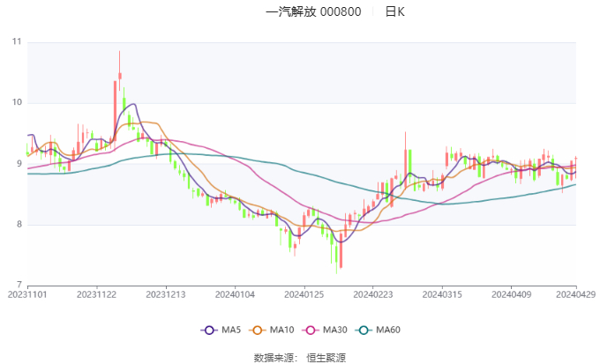Click the y-axis value 10

click(17, 102)
